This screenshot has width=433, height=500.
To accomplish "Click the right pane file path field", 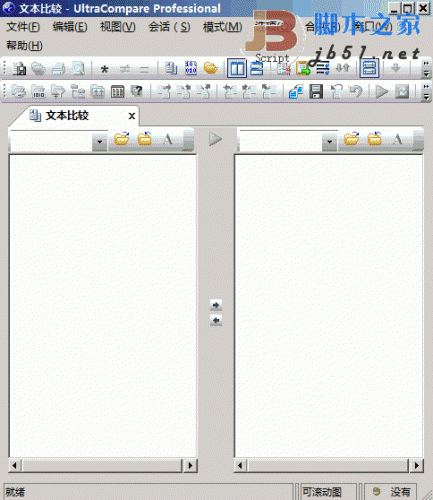I will point(281,141).
